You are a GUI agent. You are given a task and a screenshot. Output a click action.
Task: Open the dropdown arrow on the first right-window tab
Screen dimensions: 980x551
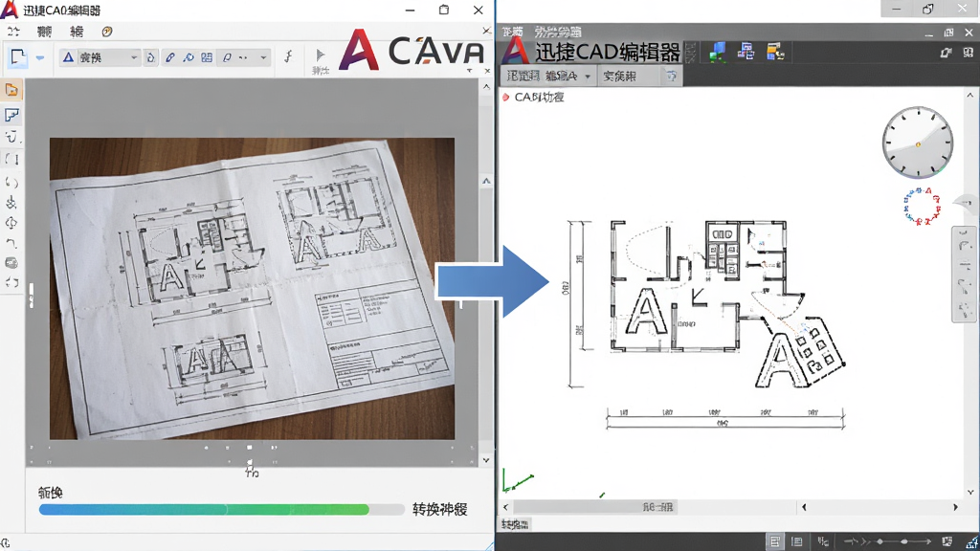point(588,77)
